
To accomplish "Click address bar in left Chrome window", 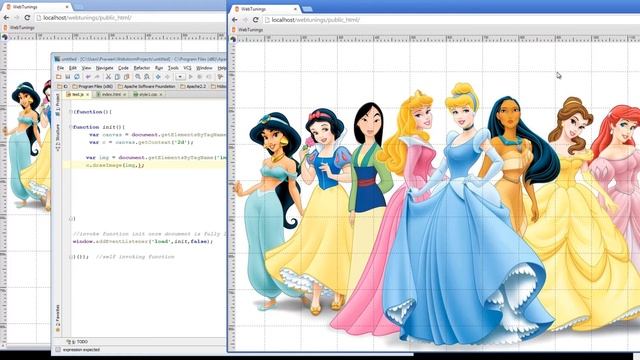I will [x=130, y=18].
